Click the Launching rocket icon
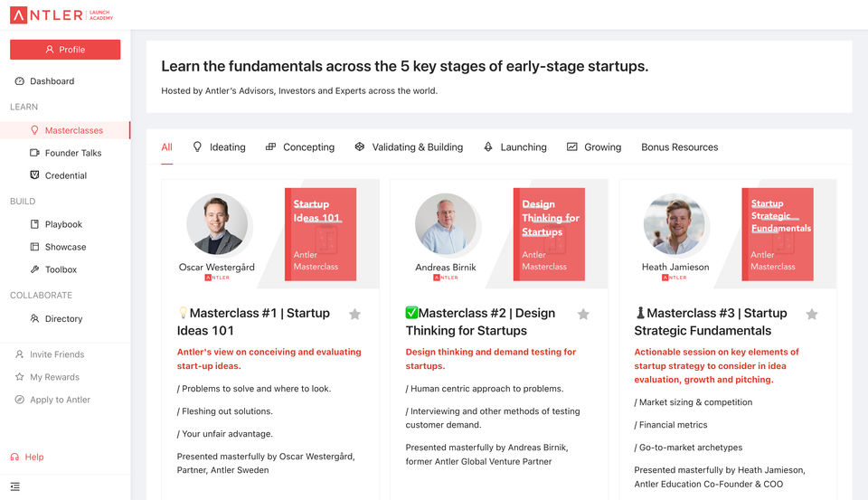868x500 pixels. (x=487, y=146)
